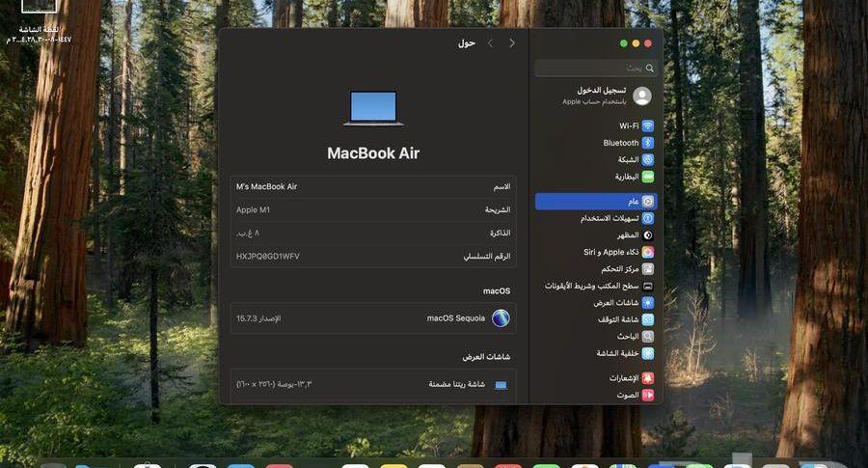Click the الإصدار 15.7.3 version text
The image size is (868, 468).
pos(258,318)
